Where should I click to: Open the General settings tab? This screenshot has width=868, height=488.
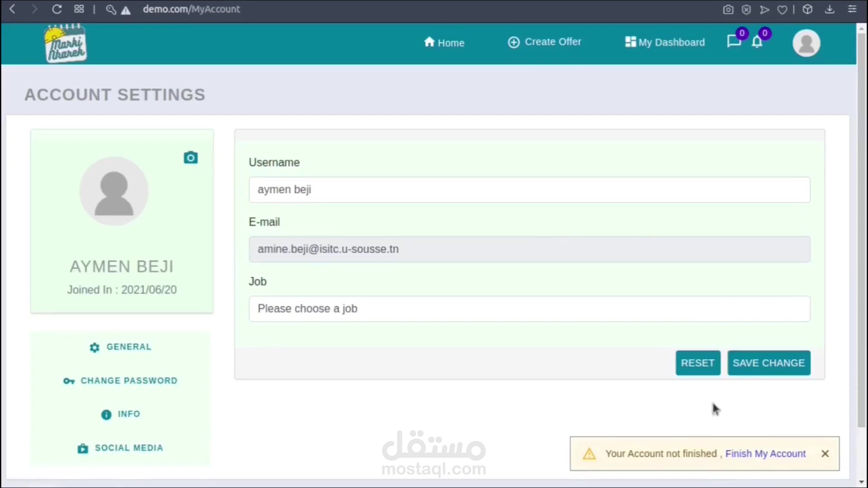(x=120, y=347)
